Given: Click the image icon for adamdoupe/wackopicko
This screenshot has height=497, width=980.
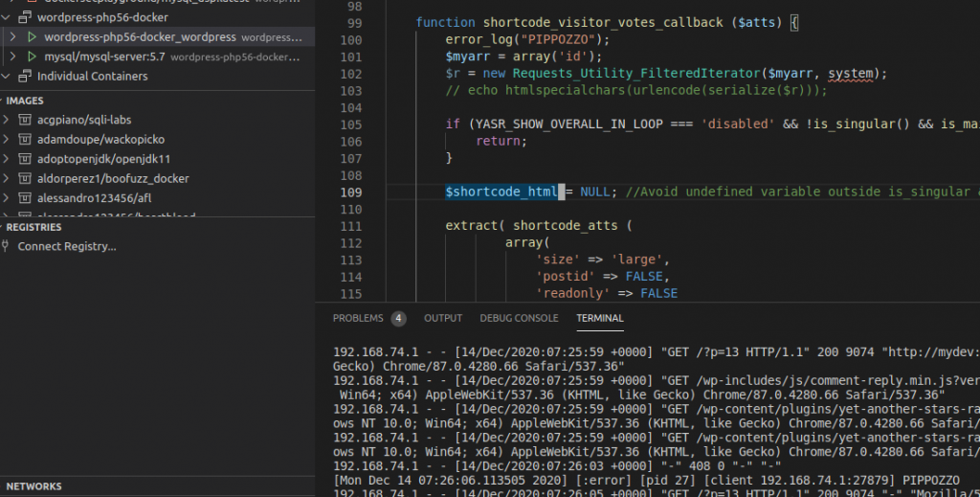Looking at the screenshot, I should (x=24, y=139).
